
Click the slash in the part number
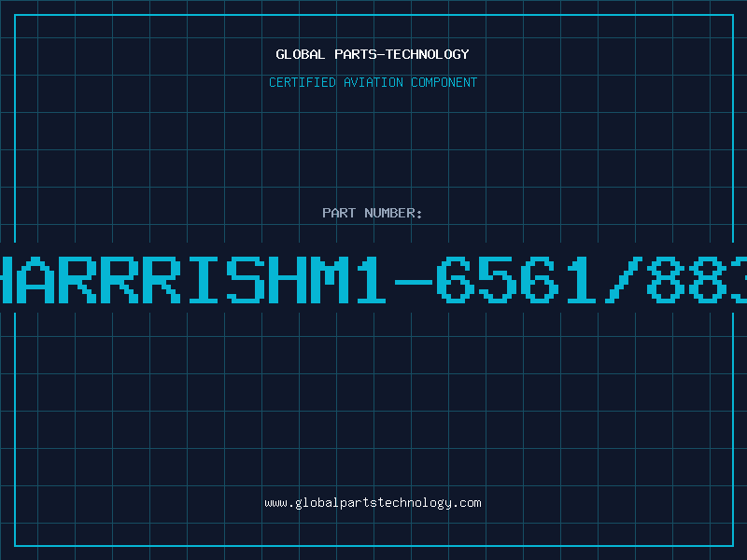(x=624, y=280)
